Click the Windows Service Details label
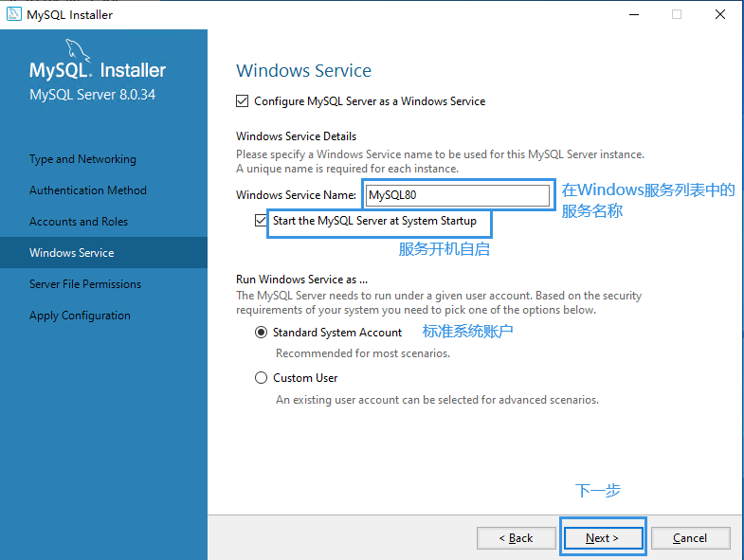 tap(296, 136)
